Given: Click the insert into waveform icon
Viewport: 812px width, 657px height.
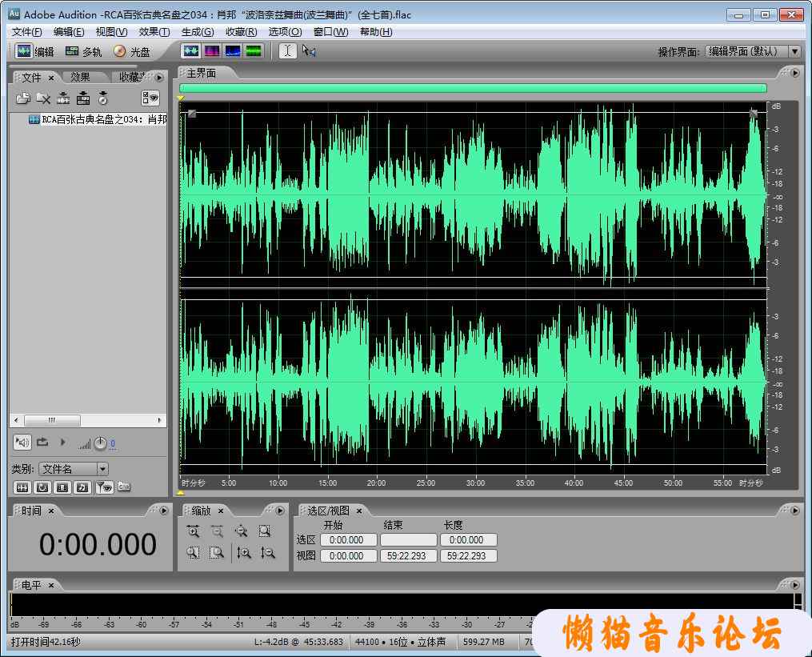Looking at the screenshot, I should click(63, 98).
